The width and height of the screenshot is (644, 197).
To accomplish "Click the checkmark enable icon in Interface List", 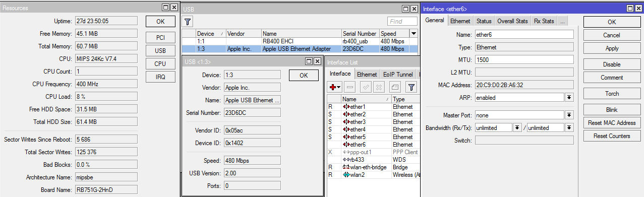I will click(x=366, y=87).
